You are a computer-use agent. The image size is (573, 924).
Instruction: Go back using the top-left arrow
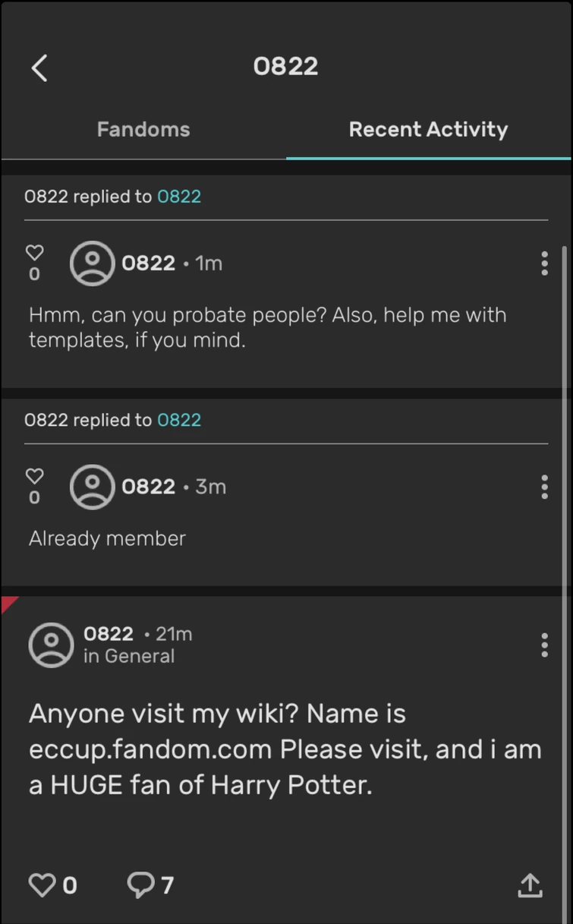39,68
